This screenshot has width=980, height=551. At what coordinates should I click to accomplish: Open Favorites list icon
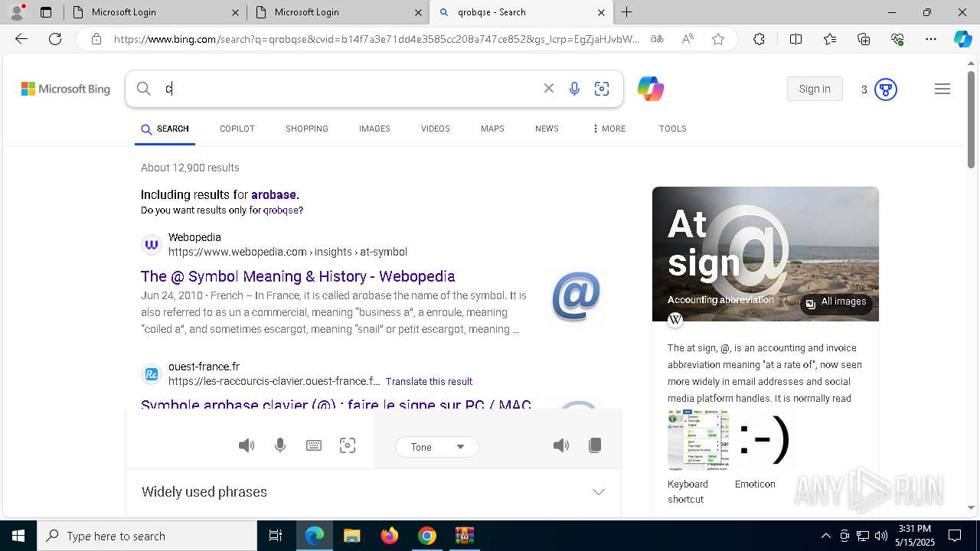pos(830,39)
